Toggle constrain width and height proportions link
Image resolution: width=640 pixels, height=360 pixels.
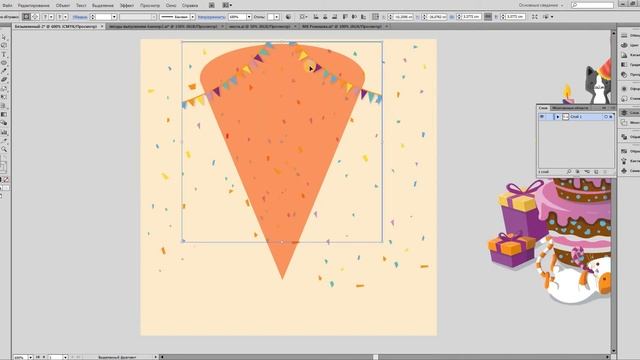point(488,17)
